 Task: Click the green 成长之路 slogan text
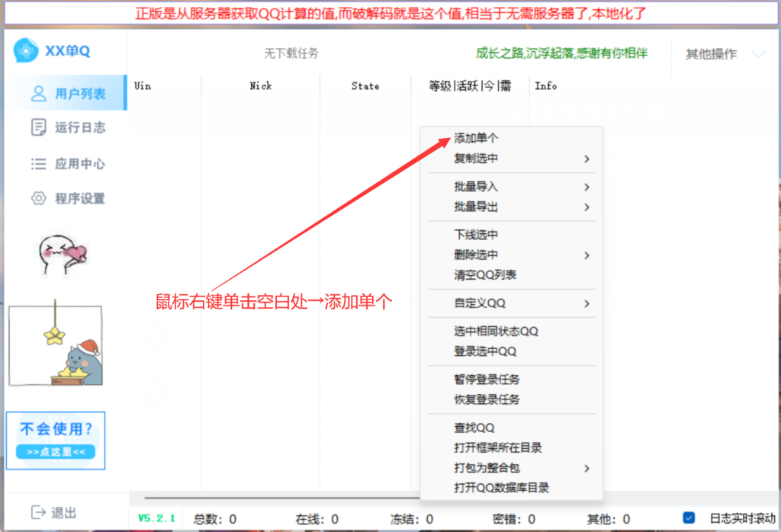point(562,53)
